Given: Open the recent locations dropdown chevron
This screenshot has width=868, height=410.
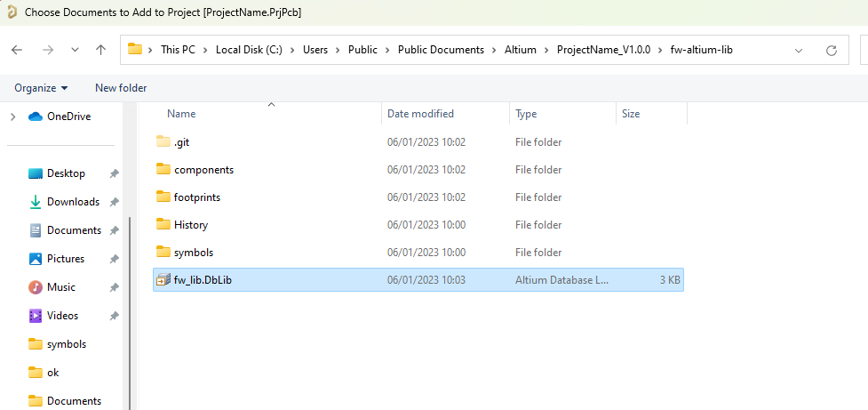Looking at the screenshot, I should [x=76, y=50].
